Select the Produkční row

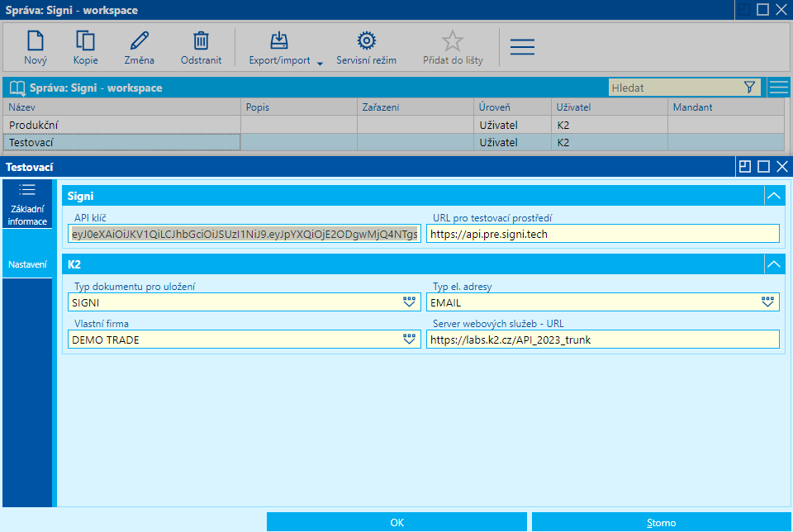coord(393,125)
